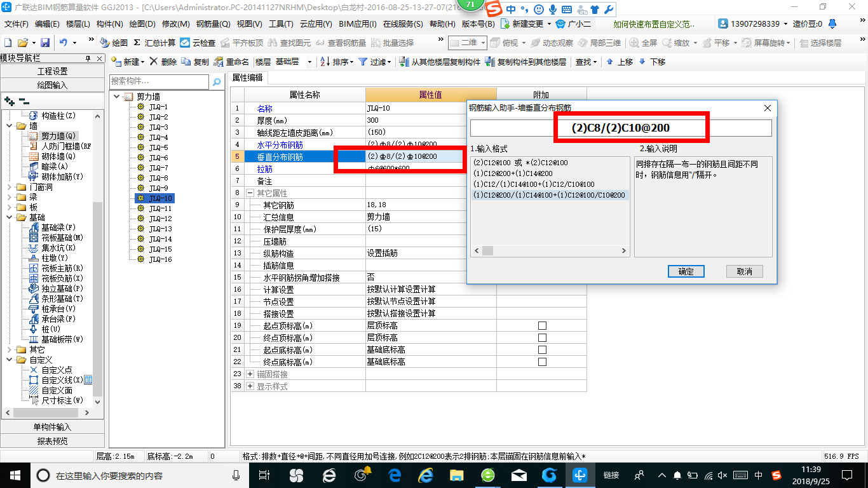The height and width of the screenshot is (488, 868).
Task: Open the 排序 sort dropdown
Action: click(337, 62)
